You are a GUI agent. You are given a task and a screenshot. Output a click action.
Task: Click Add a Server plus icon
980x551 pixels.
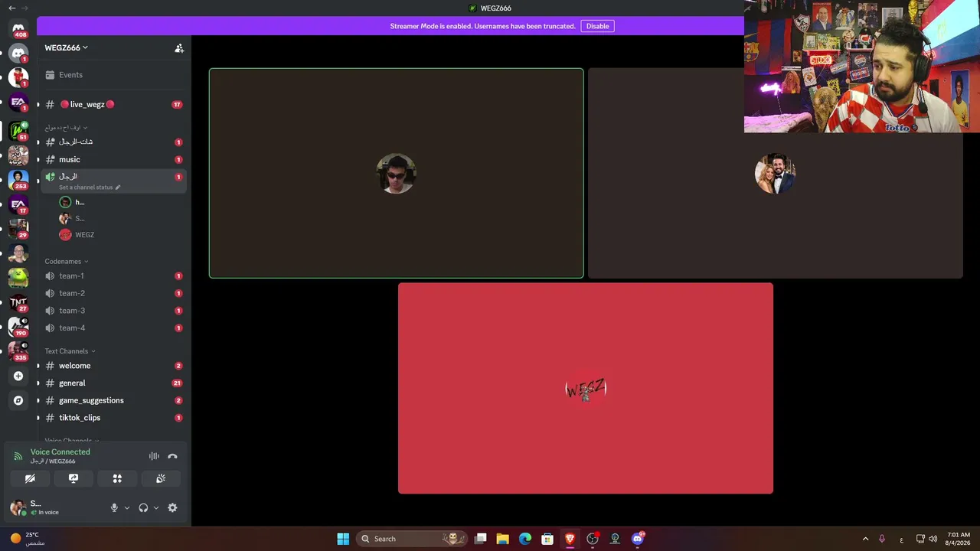coord(18,376)
